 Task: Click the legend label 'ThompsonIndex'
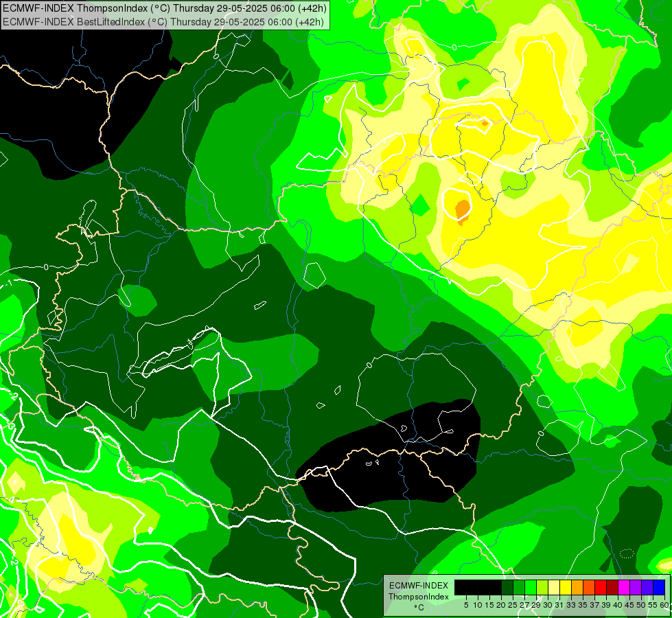(418, 597)
